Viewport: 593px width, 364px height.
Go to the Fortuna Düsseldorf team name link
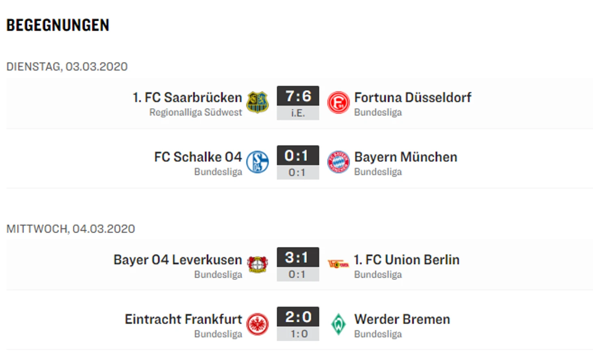[413, 97]
